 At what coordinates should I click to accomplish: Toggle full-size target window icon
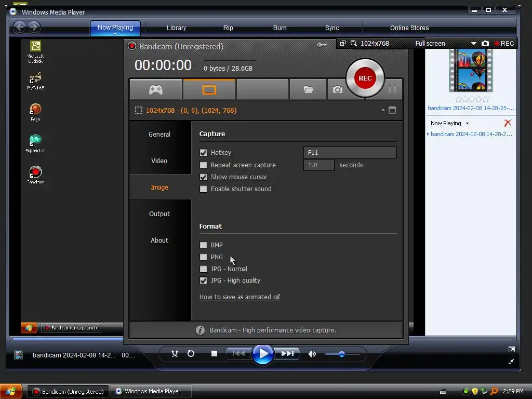tap(392, 110)
